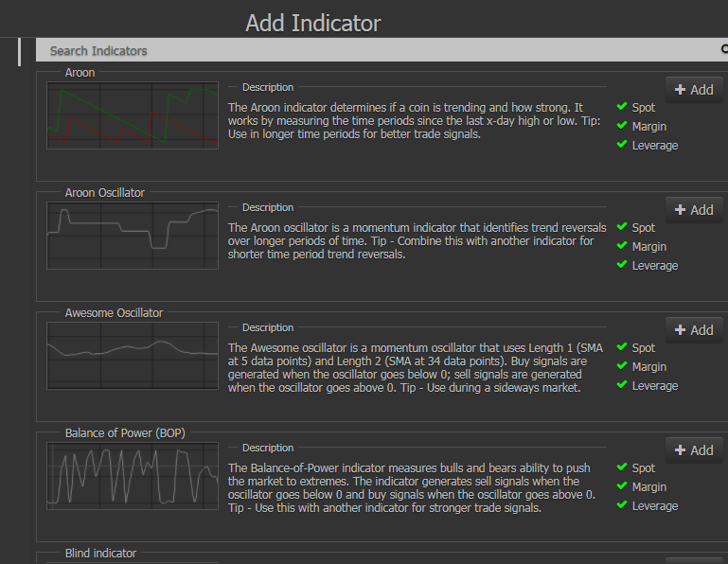
Task: Click the Leverage checkmark for Aroon Oscillator
Action: coord(622,265)
